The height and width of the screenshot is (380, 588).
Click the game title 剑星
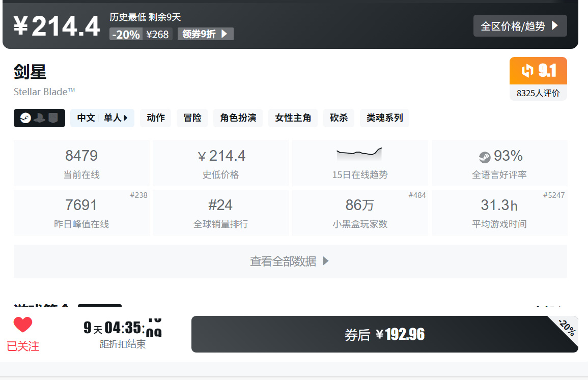[30, 72]
